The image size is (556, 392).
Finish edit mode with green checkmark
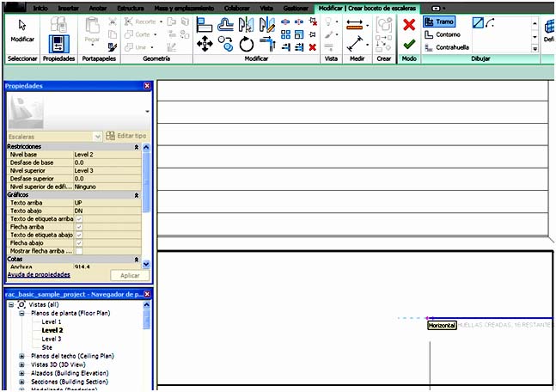coord(409,44)
